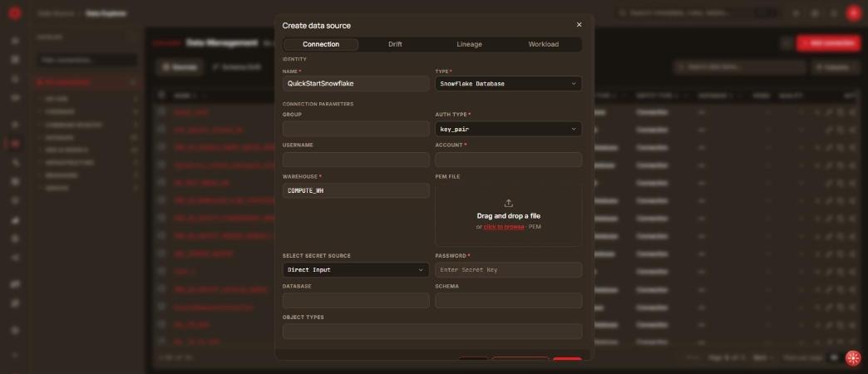
Task: Click the Username input field
Action: coord(356,160)
